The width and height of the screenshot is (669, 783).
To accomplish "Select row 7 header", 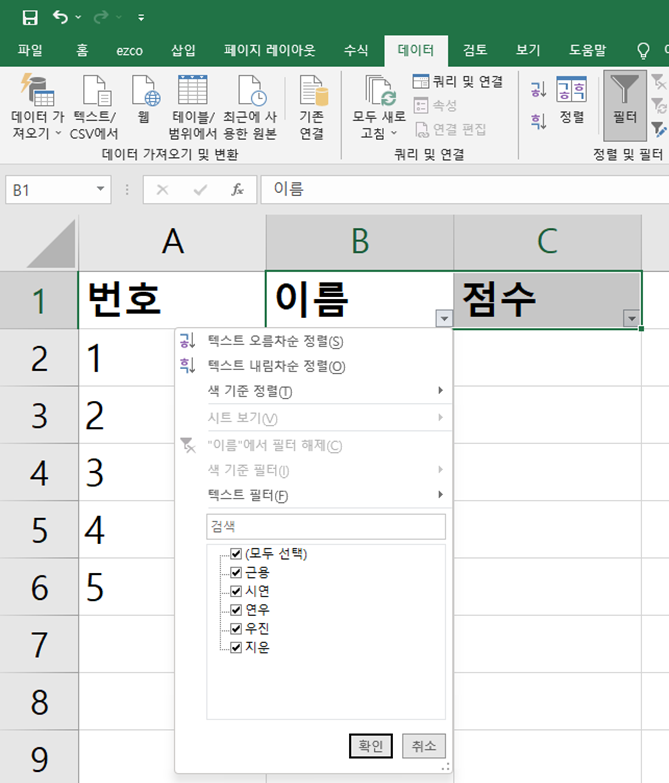I will click(x=39, y=644).
